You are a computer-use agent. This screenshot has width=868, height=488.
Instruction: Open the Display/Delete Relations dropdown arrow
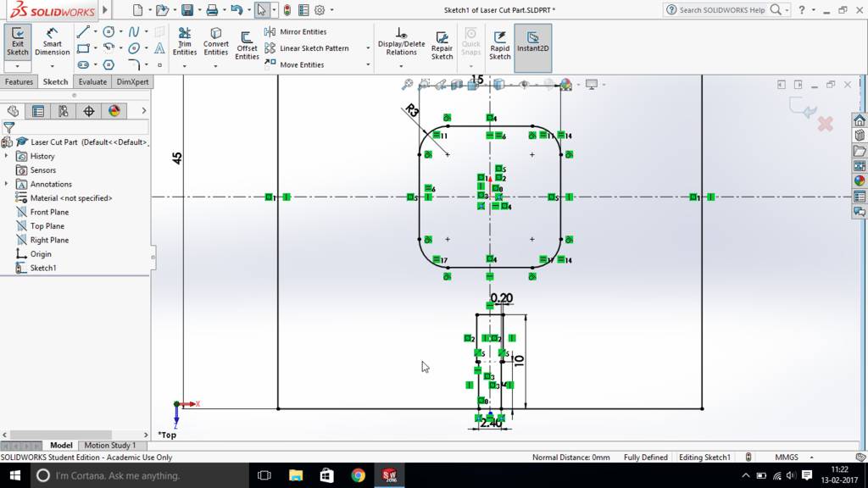(401, 66)
